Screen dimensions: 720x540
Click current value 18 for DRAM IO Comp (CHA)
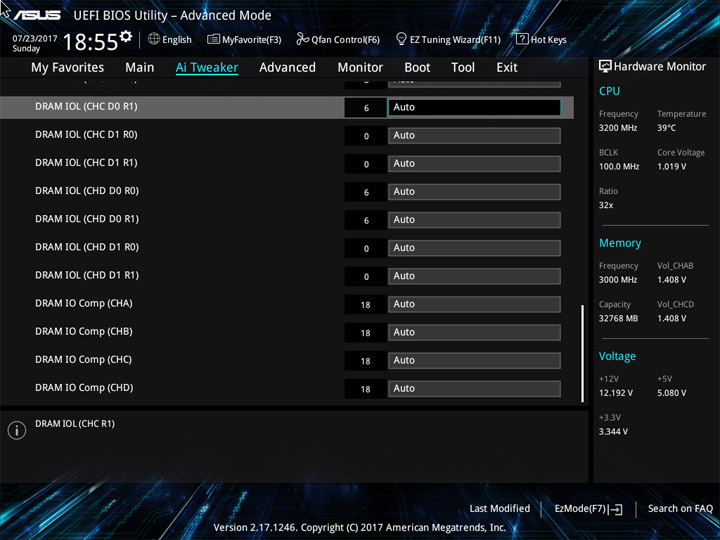(x=366, y=305)
